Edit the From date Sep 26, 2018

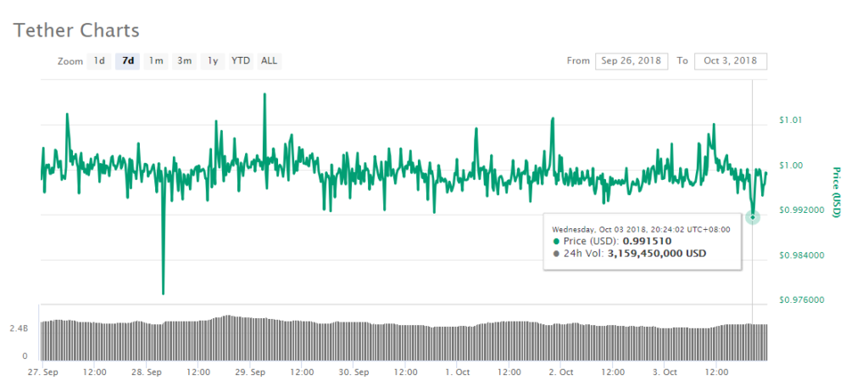632,61
